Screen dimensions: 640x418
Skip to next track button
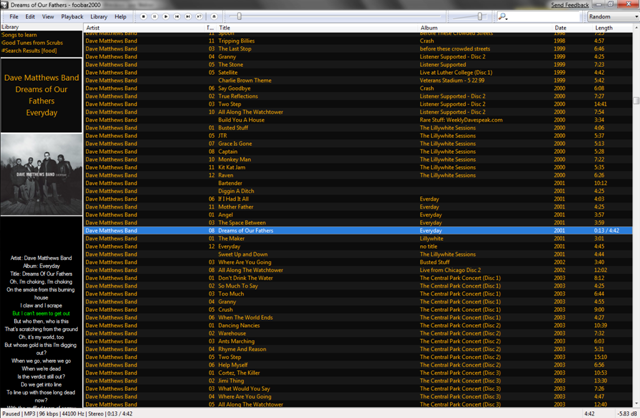point(188,17)
